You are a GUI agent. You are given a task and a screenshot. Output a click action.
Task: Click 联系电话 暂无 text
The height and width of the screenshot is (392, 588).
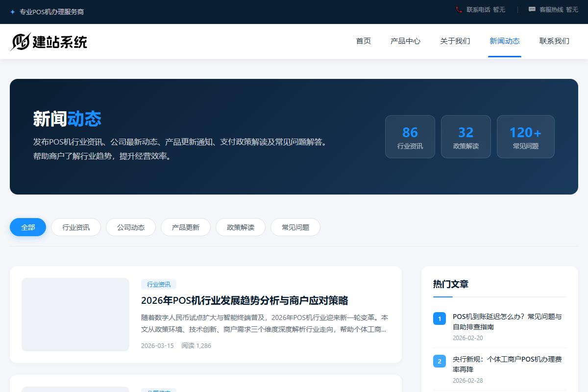click(x=486, y=9)
